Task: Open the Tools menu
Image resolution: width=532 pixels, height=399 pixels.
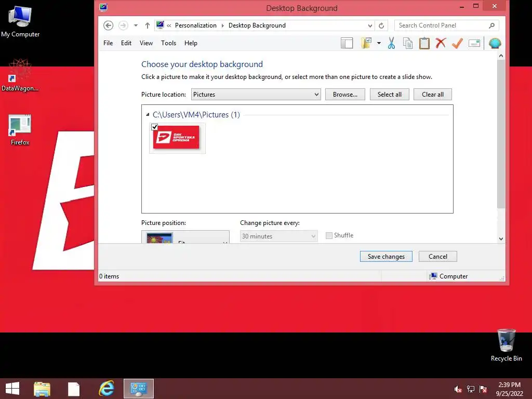Action: [x=169, y=43]
